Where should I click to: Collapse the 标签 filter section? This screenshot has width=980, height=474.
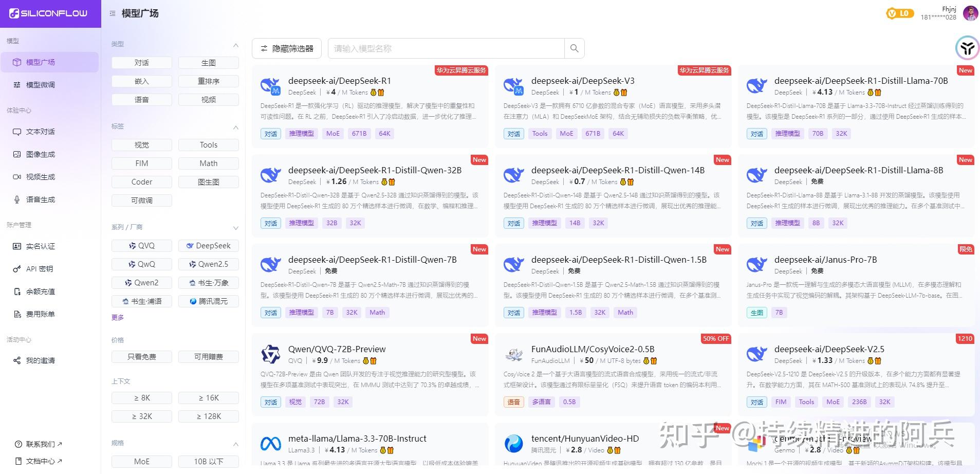pyautogui.click(x=236, y=127)
